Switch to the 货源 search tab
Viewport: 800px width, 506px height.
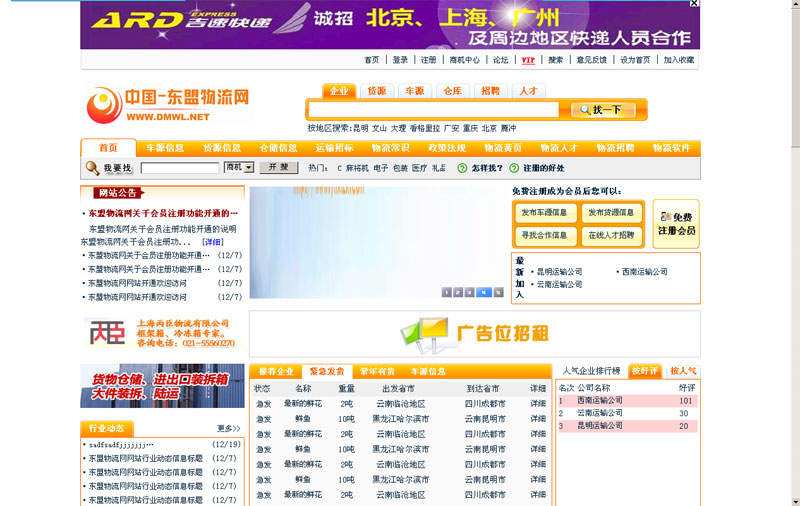pos(376,91)
